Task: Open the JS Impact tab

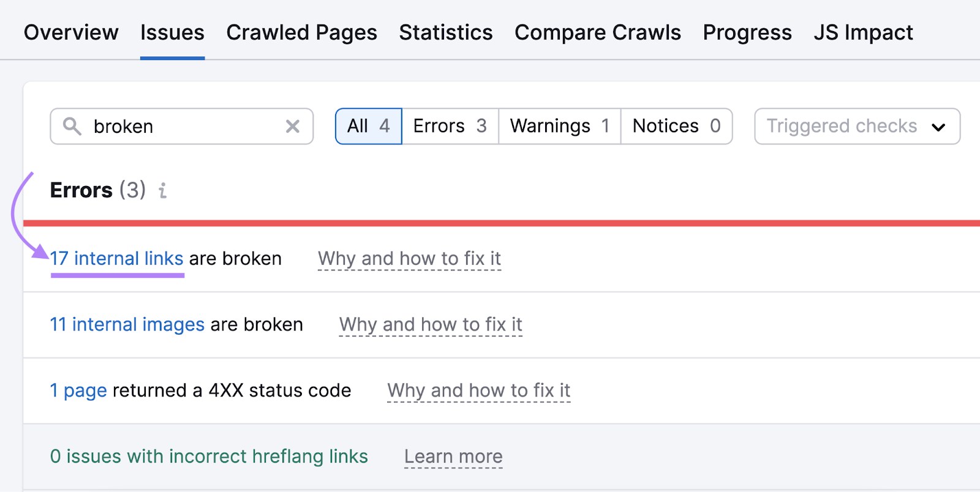Action: (x=863, y=32)
